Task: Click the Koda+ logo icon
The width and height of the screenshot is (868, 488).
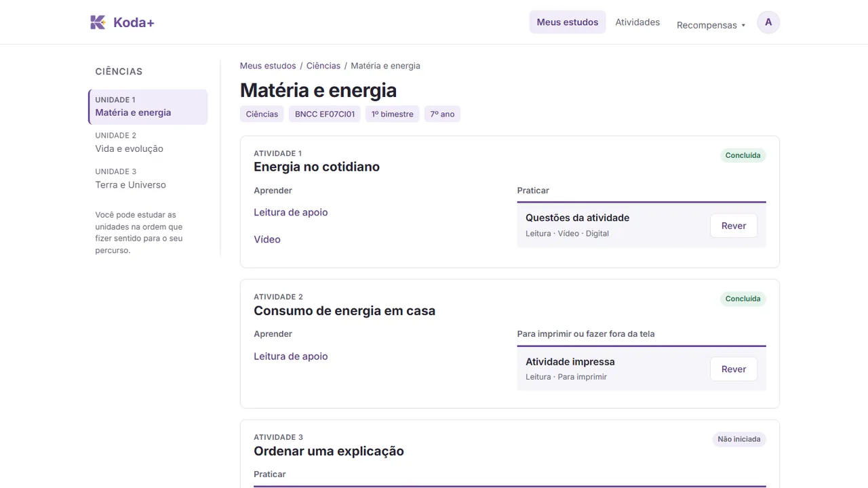Action: 98,22
